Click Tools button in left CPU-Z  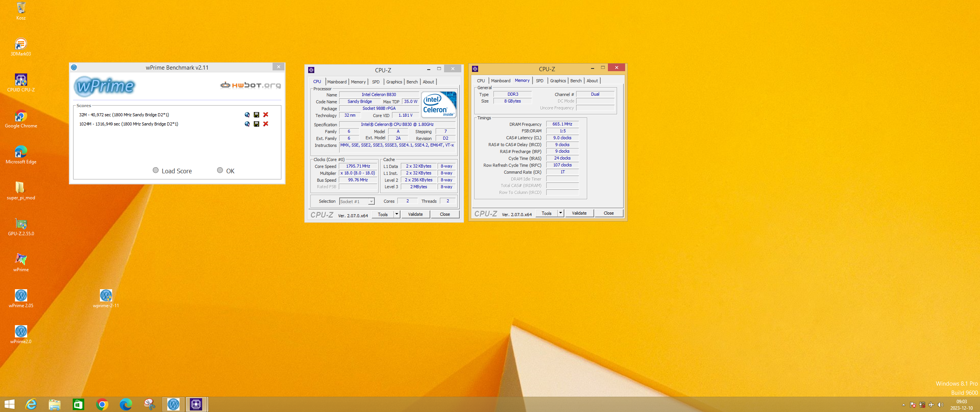pos(383,214)
